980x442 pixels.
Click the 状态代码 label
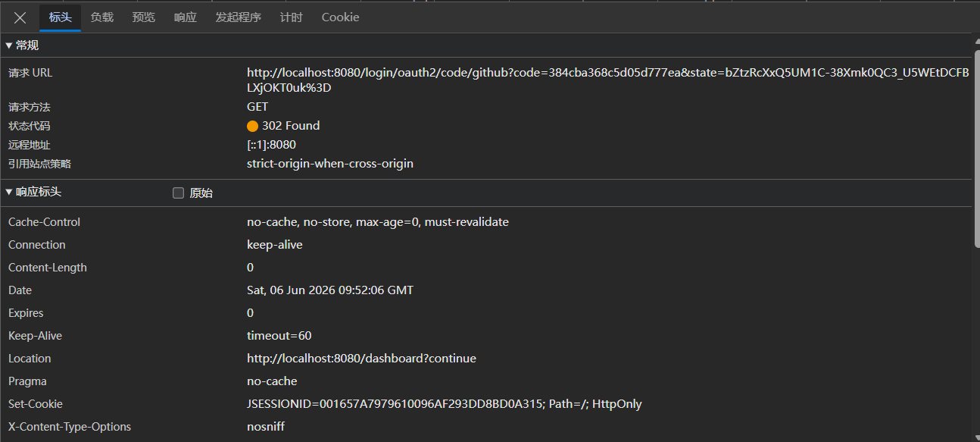pyautogui.click(x=29, y=126)
